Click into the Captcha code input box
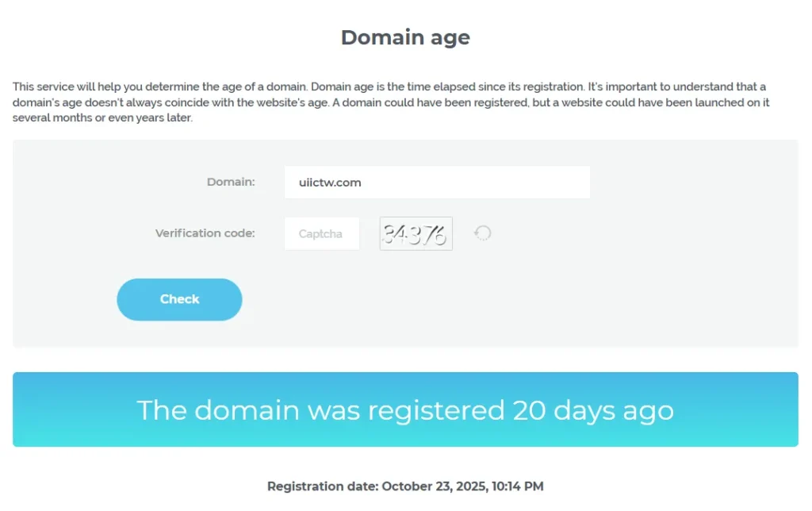Screen dimensions: 812x511 [321, 233]
